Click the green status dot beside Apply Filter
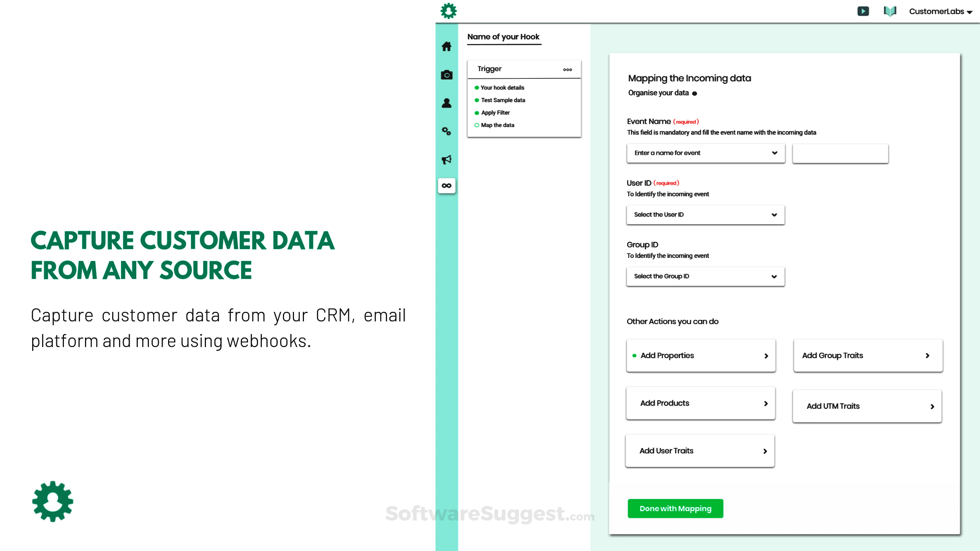 (477, 112)
